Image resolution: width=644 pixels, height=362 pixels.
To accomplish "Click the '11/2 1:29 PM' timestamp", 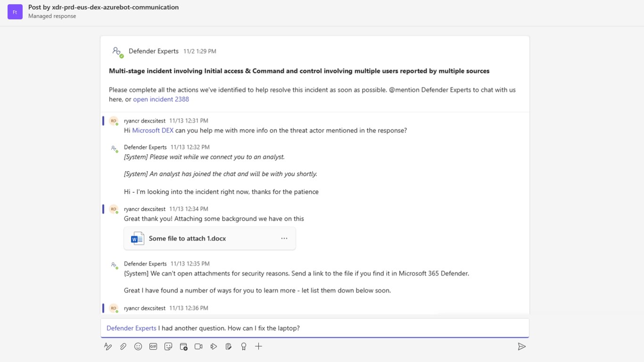I will click(200, 51).
